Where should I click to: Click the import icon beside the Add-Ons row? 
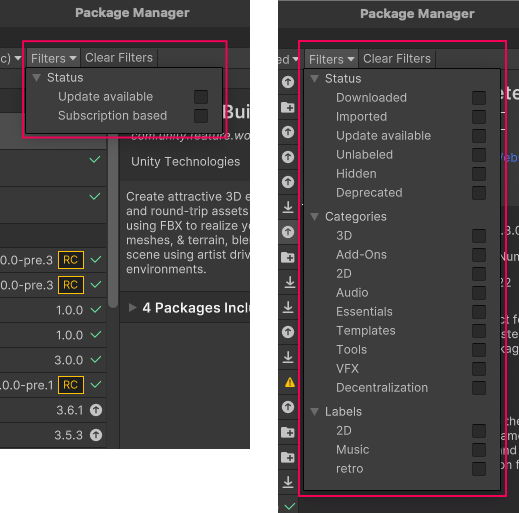point(288,257)
